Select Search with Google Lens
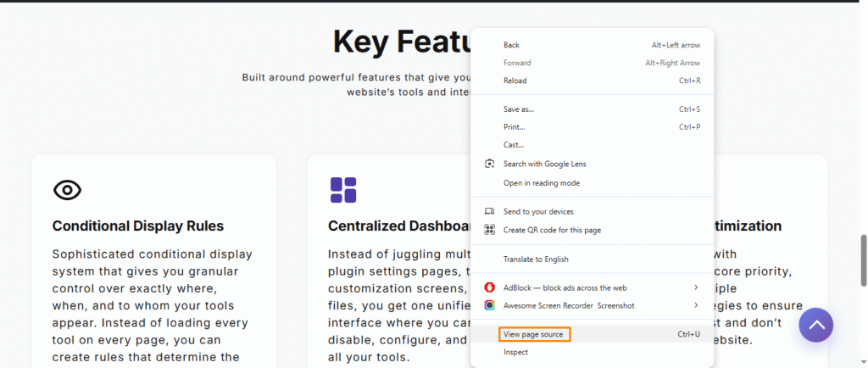This screenshot has height=368, width=868. click(593, 164)
